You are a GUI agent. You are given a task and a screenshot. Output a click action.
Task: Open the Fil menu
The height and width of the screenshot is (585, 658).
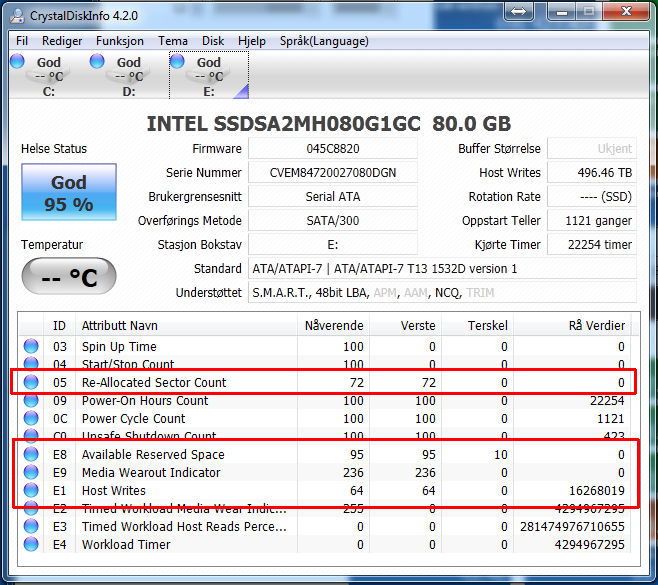[22, 41]
